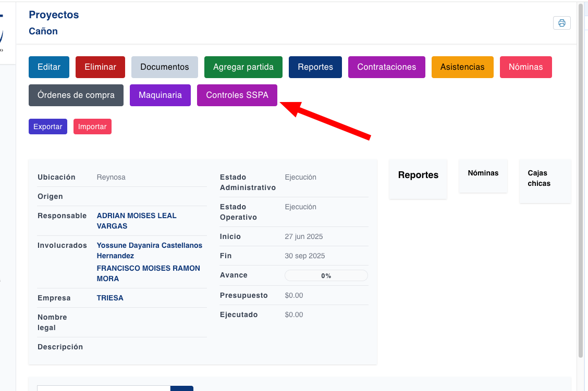Screen dimensions: 588x391
Task: Click the search input field at the bottom
Action: tap(103, 389)
